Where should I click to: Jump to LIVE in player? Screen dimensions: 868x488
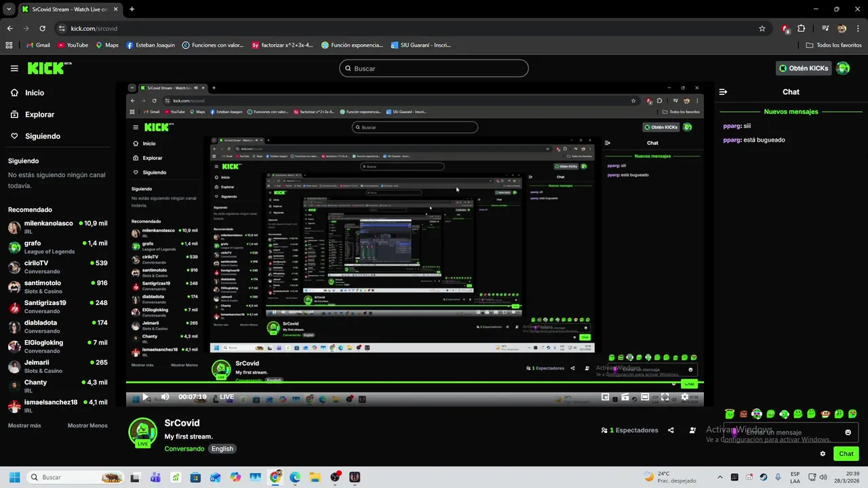tap(226, 397)
